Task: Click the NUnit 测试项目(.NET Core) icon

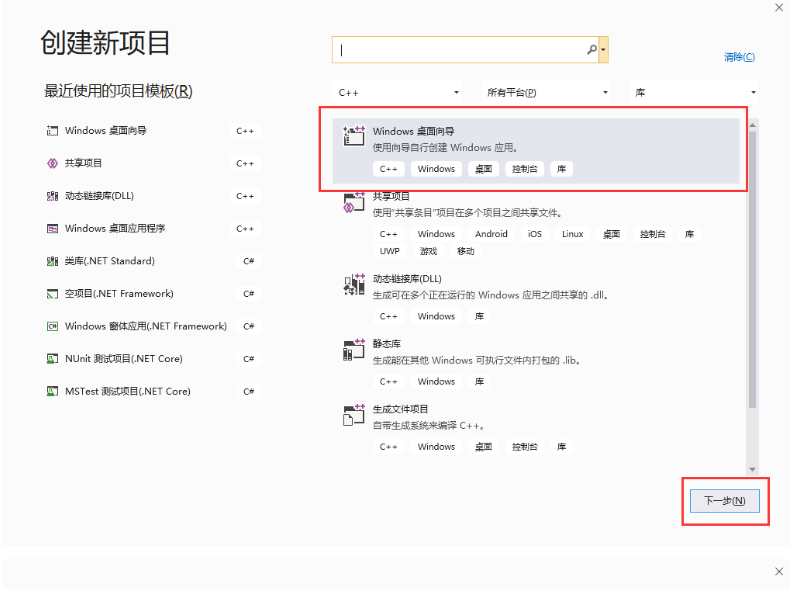Action: [52, 359]
